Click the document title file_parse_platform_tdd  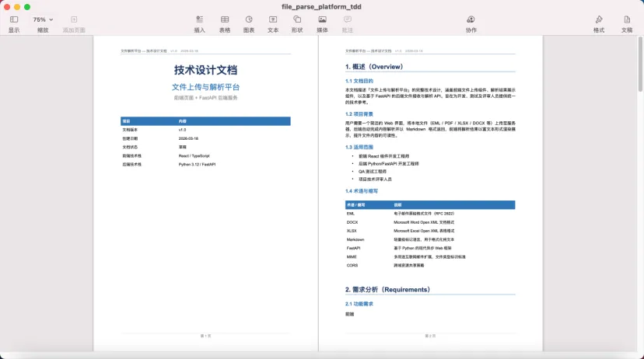[x=321, y=6]
